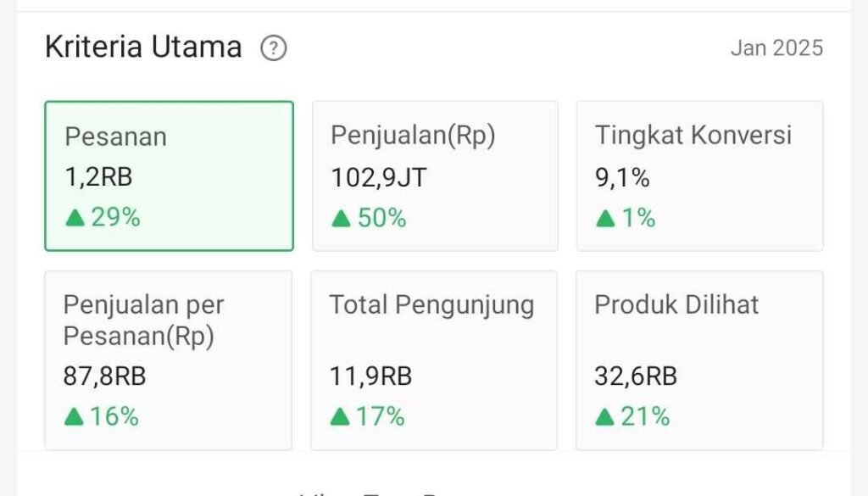Select the Tingkat Konversi metric card
This screenshot has width=868, height=496.
(699, 176)
